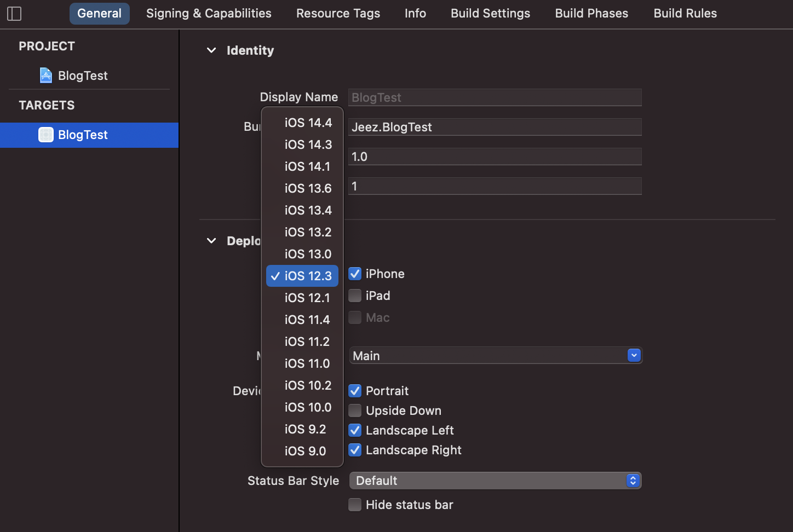This screenshot has width=793, height=532.
Task: Select iOS 11.4 menu entry
Action: (302, 320)
